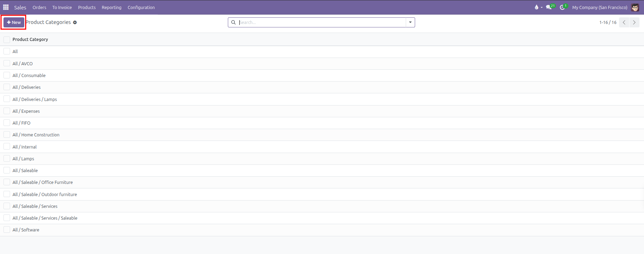Toggle the select-all header checkbox
This screenshot has height=254, width=644.
point(7,40)
